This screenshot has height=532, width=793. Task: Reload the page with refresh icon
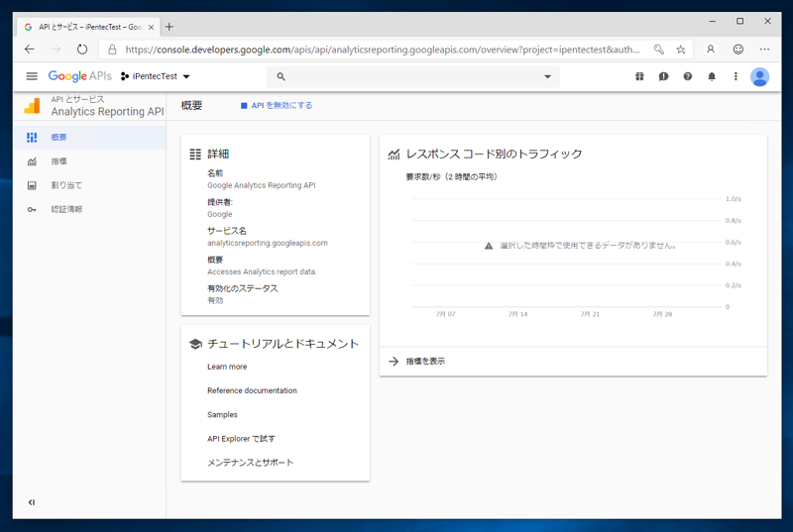pos(82,49)
